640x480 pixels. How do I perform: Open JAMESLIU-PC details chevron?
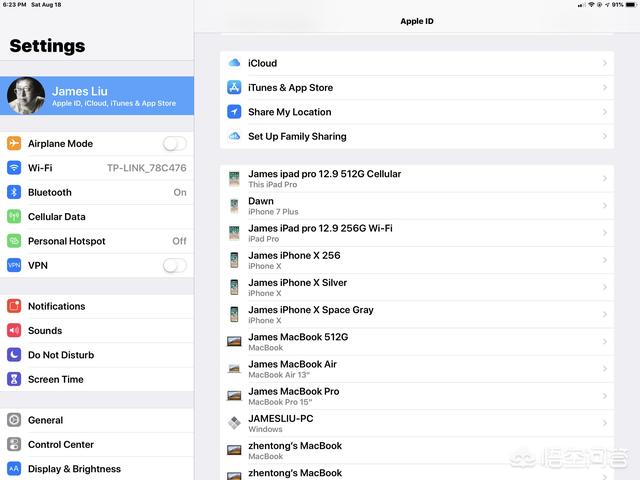(605, 423)
